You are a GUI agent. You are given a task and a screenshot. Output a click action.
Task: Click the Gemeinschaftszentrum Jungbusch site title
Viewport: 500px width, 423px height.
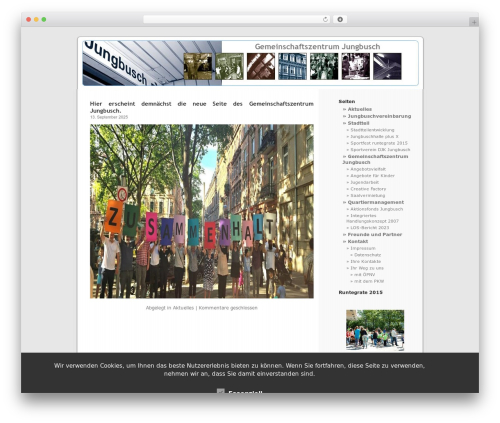(317, 47)
